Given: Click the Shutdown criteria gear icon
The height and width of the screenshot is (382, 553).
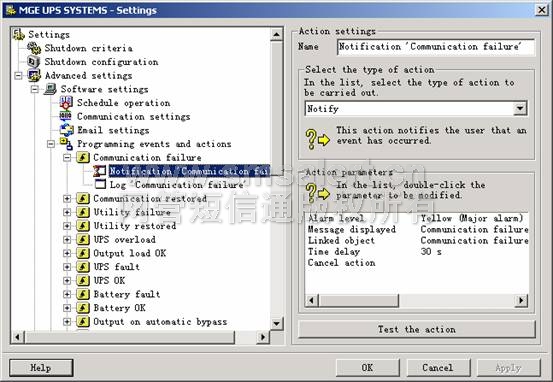Looking at the screenshot, I should tap(34, 48).
